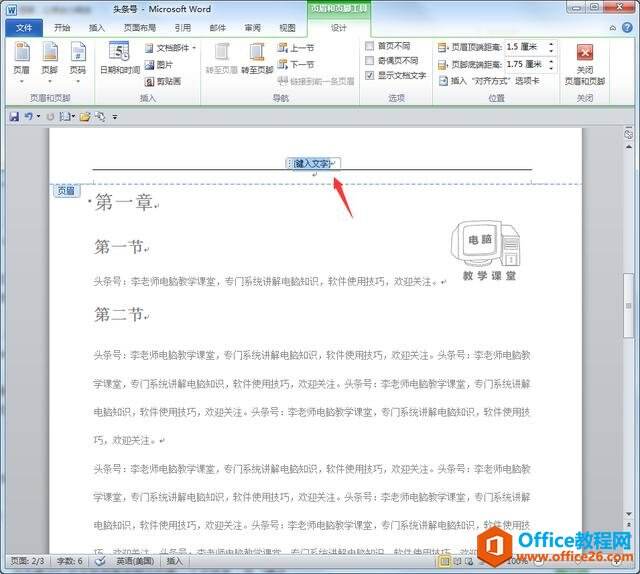Switch to 审阅 (Review) tab
The image size is (640, 574).
pyautogui.click(x=253, y=28)
